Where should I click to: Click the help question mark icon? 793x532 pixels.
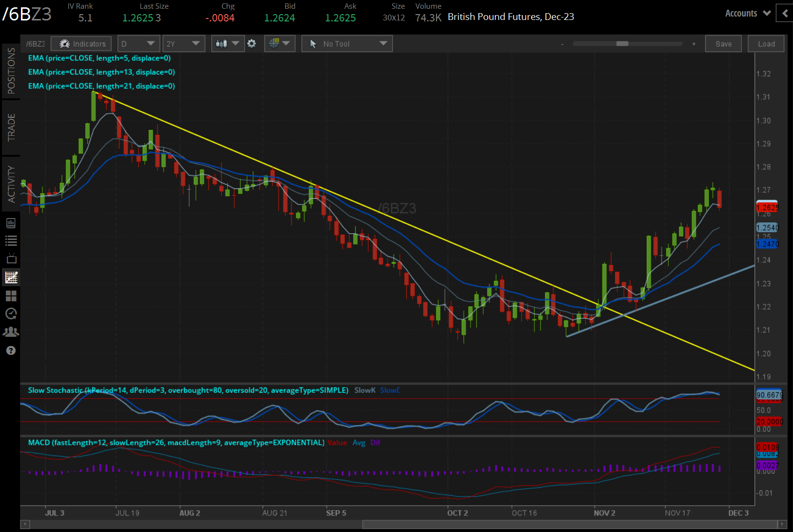(x=11, y=350)
